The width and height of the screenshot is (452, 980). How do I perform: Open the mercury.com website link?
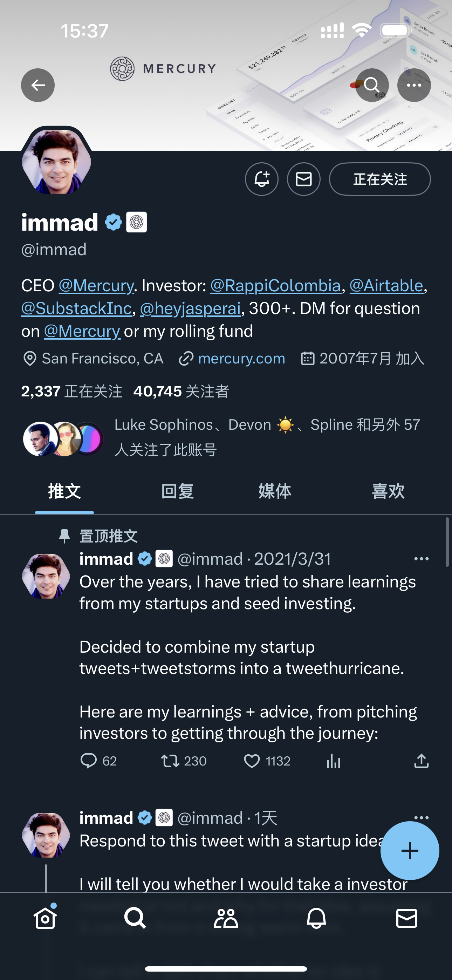coord(241,358)
